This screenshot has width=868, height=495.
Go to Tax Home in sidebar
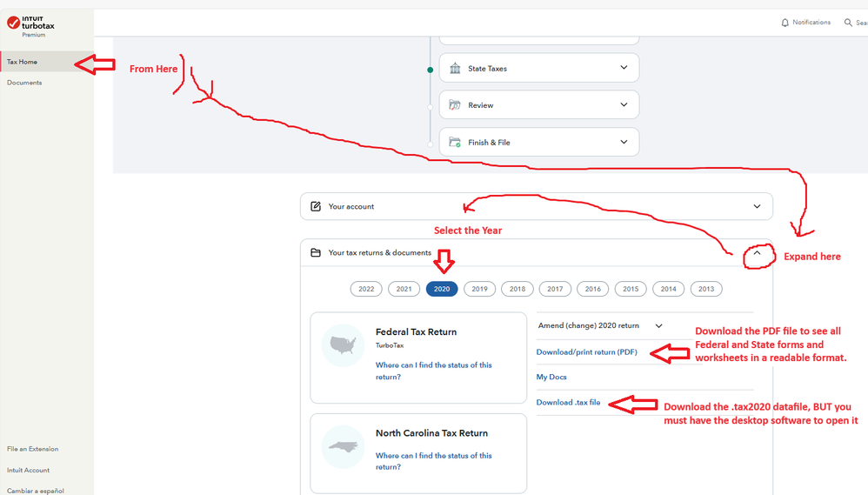(23, 62)
